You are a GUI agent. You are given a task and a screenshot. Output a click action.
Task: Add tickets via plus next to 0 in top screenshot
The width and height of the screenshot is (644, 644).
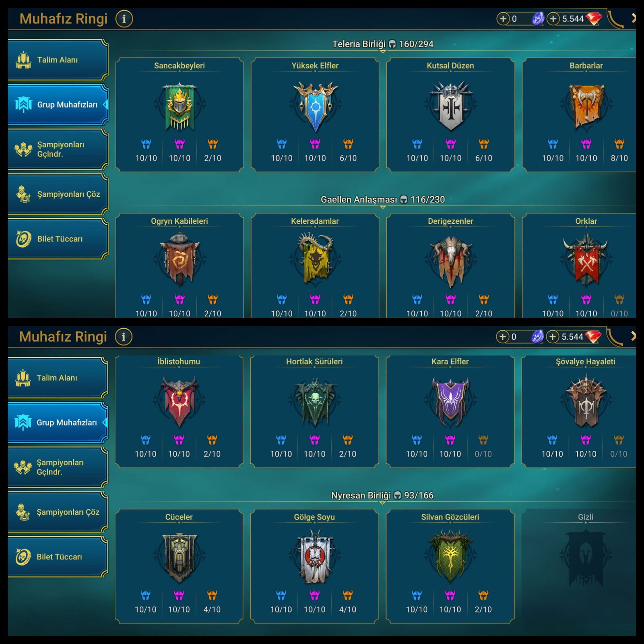(x=503, y=19)
